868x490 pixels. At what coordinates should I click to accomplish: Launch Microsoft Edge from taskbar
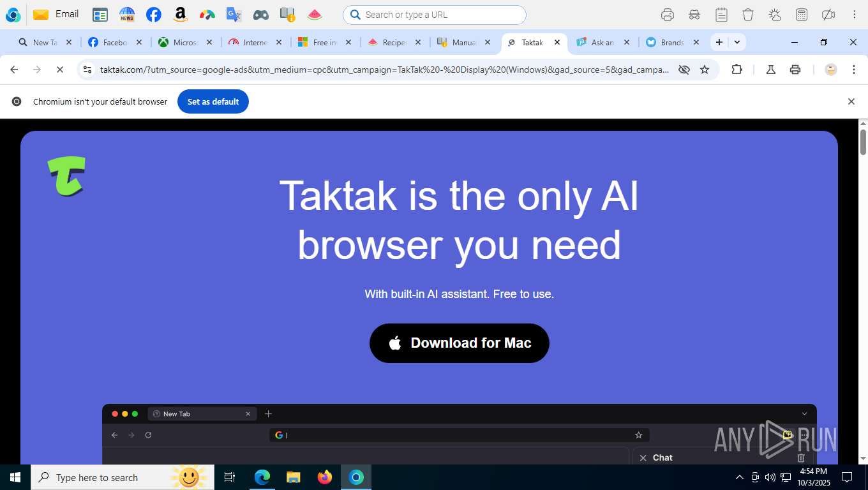pyautogui.click(x=262, y=477)
